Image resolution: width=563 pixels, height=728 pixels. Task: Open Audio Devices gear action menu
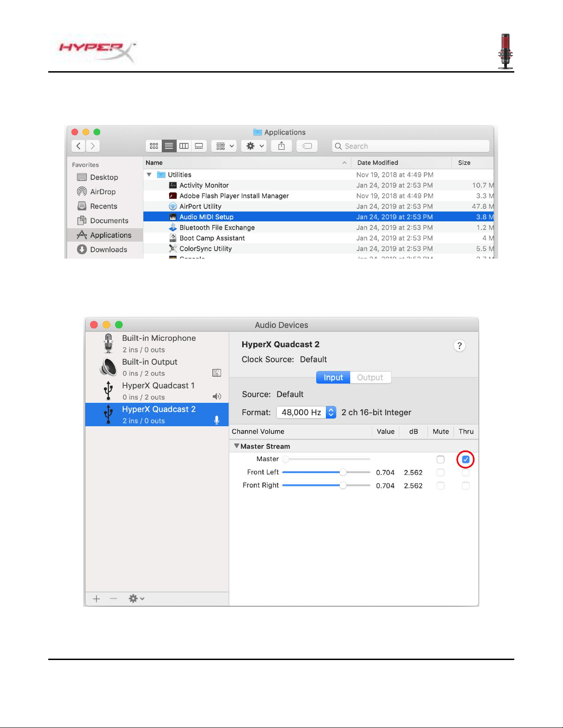[x=136, y=598]
